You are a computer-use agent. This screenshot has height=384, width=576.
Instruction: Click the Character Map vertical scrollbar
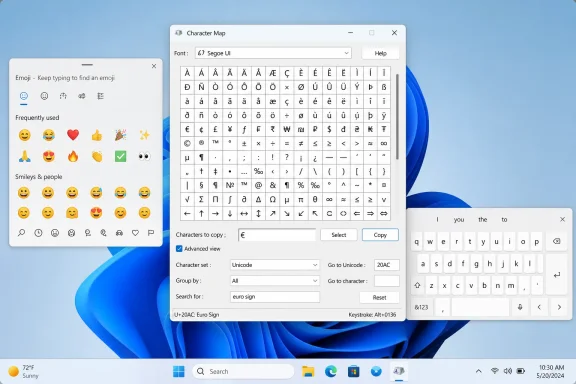[x=397, y=117]
